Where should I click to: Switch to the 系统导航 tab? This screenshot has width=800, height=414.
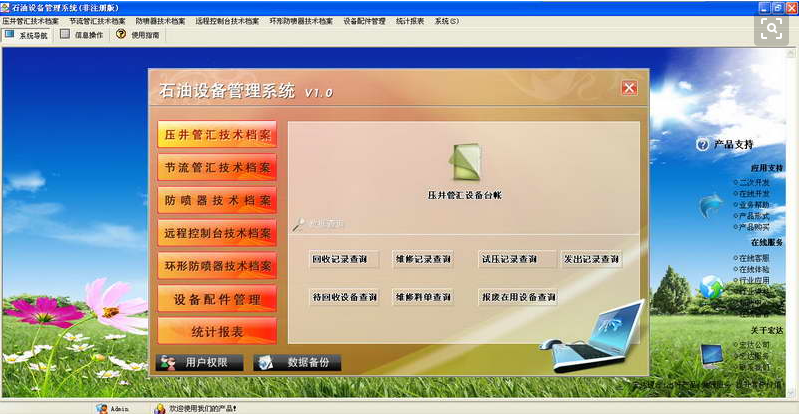27,35
